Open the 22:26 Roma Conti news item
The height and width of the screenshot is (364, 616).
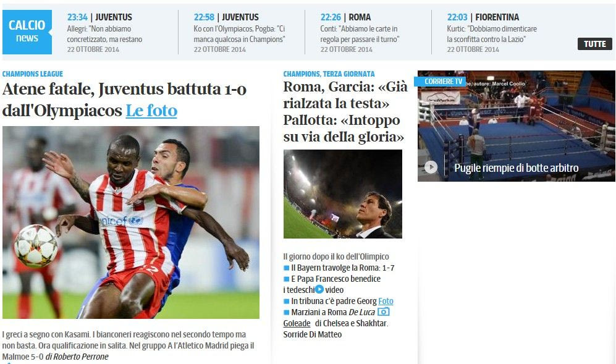[x=360, y=33]
